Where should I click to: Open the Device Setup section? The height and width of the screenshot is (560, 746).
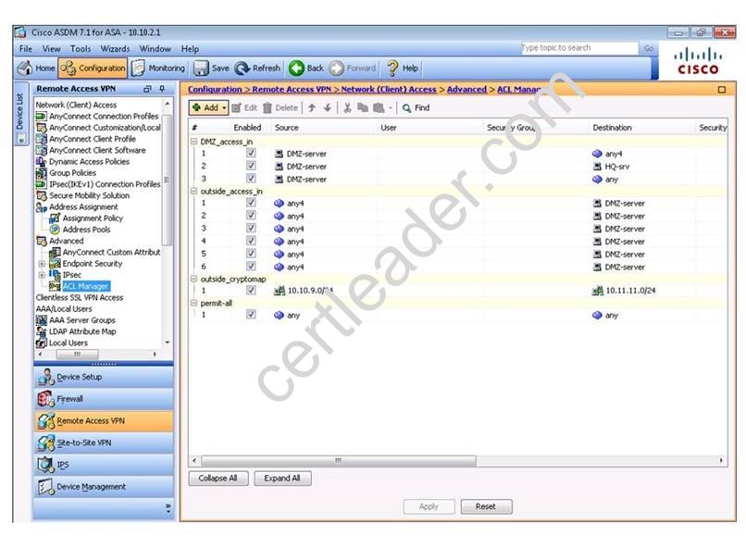click(x=104, y=377)
